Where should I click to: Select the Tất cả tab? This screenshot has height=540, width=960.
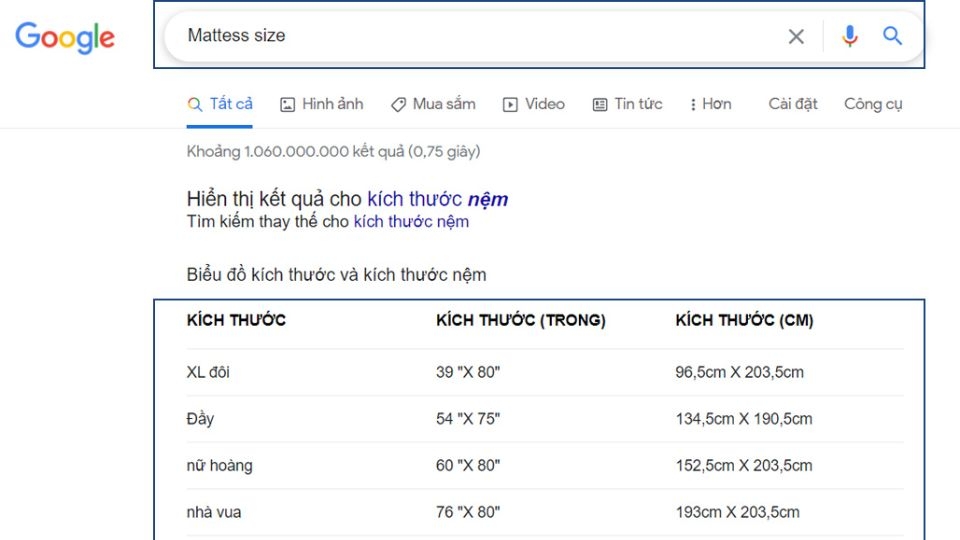click(x=220, y=104)
